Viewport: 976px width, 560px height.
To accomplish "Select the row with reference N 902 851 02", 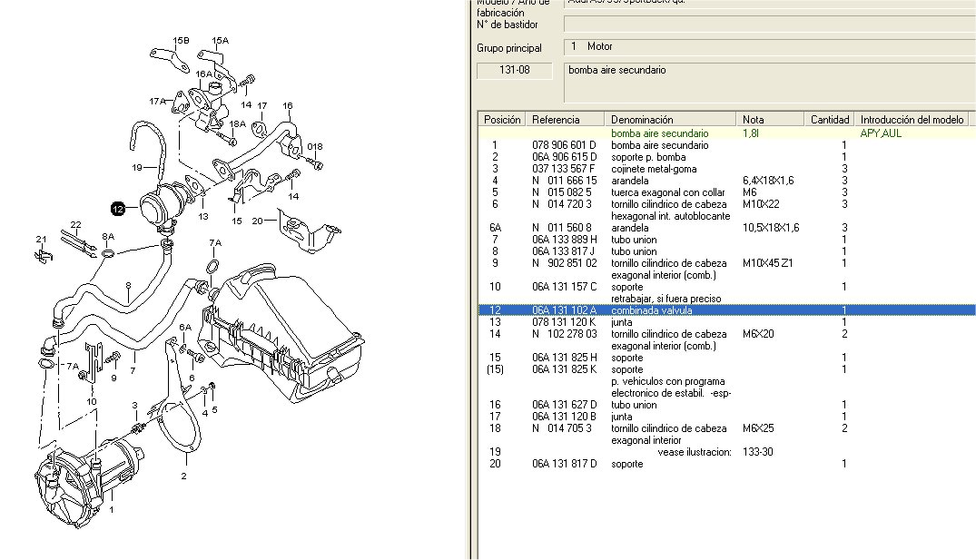I will click(x=726, y=269).
